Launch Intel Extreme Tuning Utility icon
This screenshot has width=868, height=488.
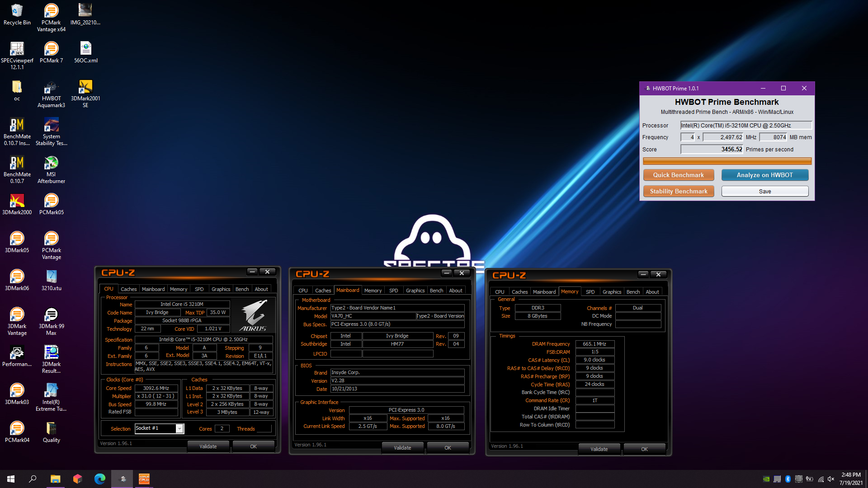tap(51, 398)
